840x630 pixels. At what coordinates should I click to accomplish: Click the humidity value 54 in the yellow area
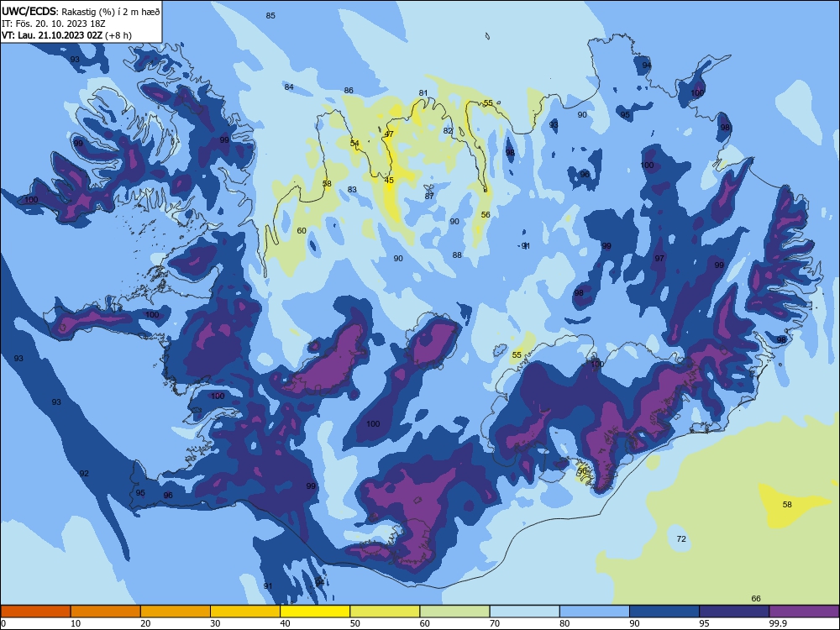click(354, 143)
